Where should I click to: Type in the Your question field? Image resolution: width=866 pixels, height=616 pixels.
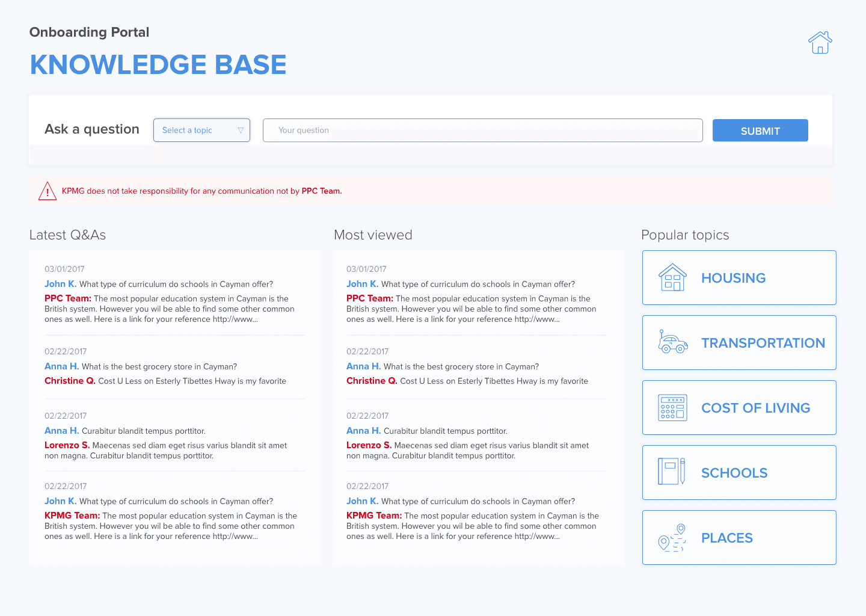(x=482, y=130)
